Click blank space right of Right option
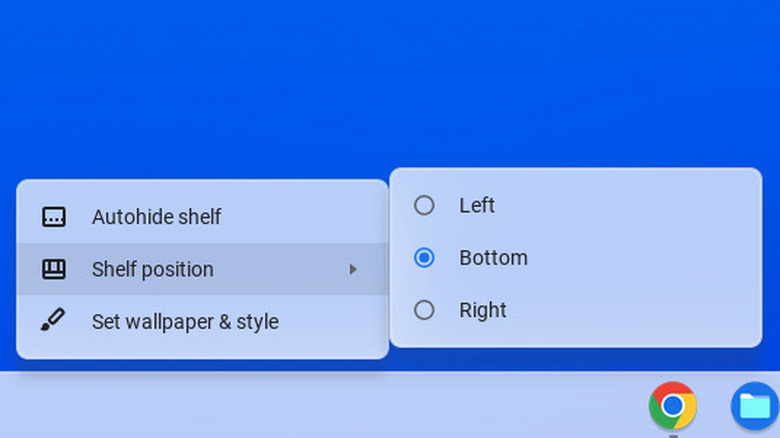The image size is (780, 438). [x=640, y=310]
